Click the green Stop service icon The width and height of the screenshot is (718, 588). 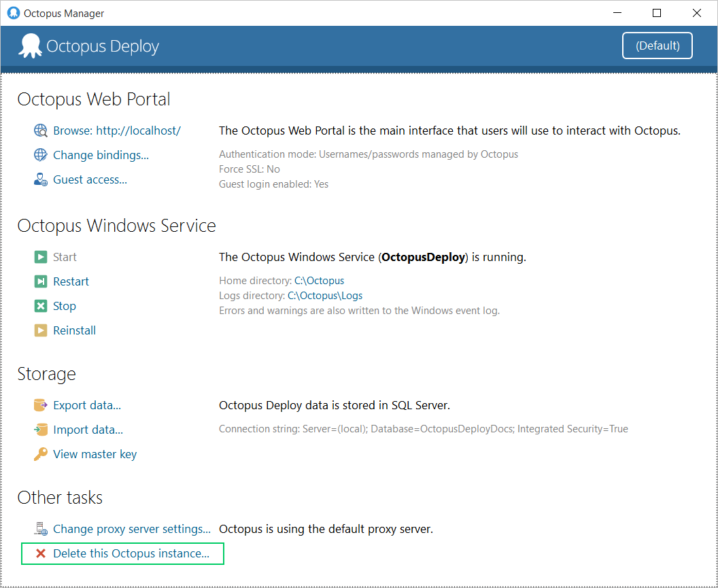point(41,306)
